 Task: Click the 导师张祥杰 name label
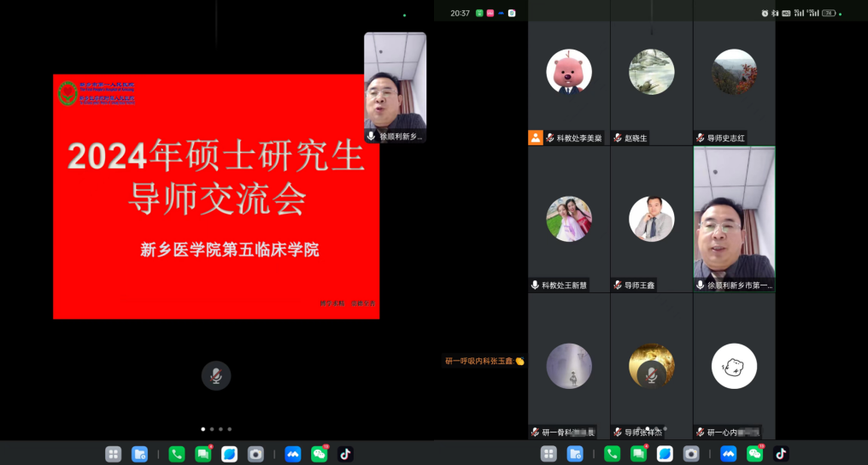(643, 433)
